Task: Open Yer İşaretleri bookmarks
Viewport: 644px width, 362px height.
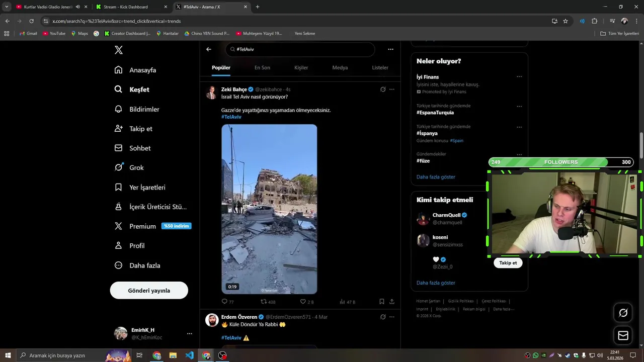Action: [x=140, y=187]
